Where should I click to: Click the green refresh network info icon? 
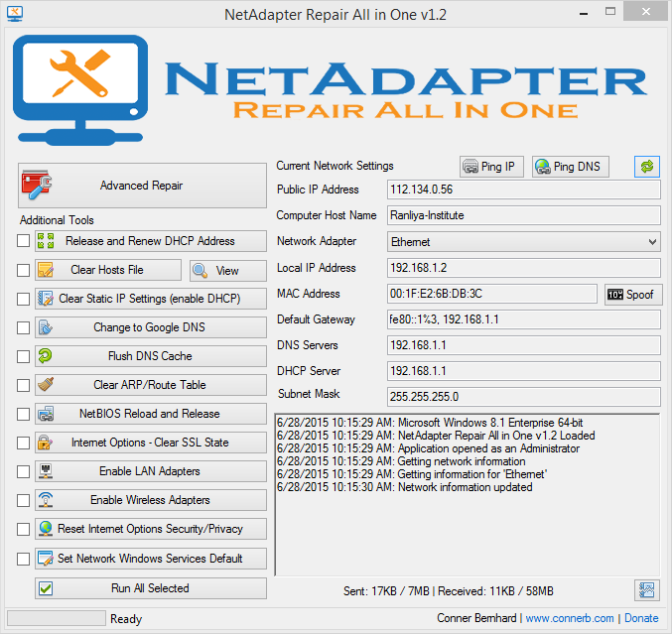(647, 167)
